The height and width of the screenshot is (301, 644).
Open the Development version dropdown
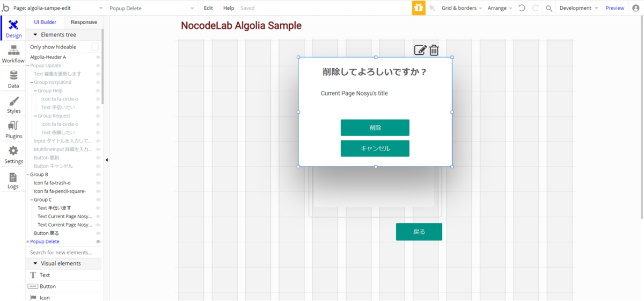(x=579, y=8)
